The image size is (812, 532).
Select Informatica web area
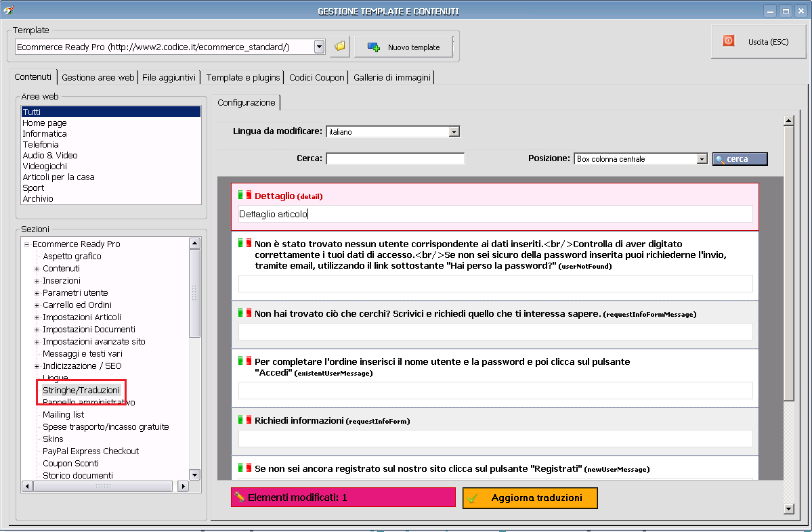click(x=111, y=133)
